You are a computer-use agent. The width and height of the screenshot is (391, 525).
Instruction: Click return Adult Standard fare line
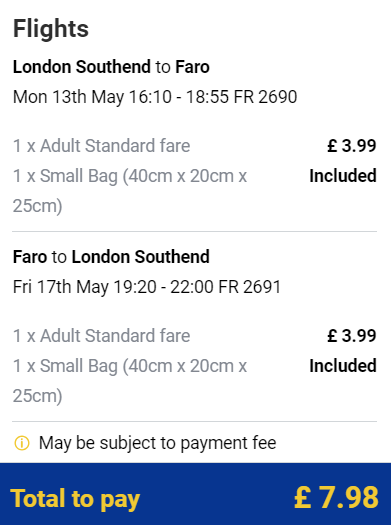coord(101,336)
